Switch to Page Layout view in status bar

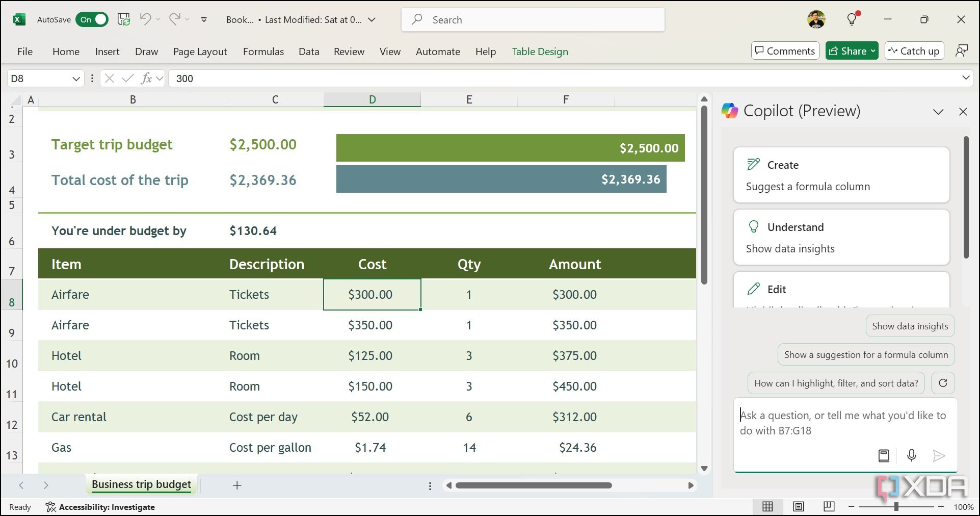coord(799,506)
